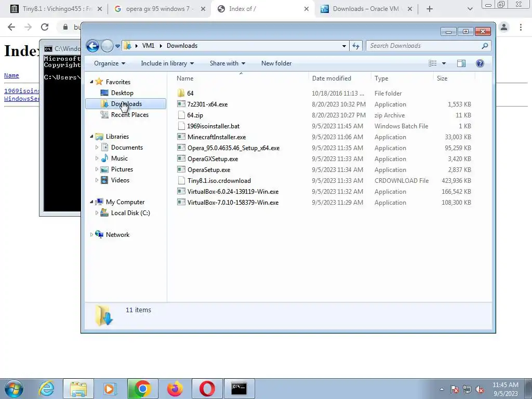Image resolution: width=532 pixels, height=399 pixels.
Task: Open Share with menu
Action: (x=228, y=63)
